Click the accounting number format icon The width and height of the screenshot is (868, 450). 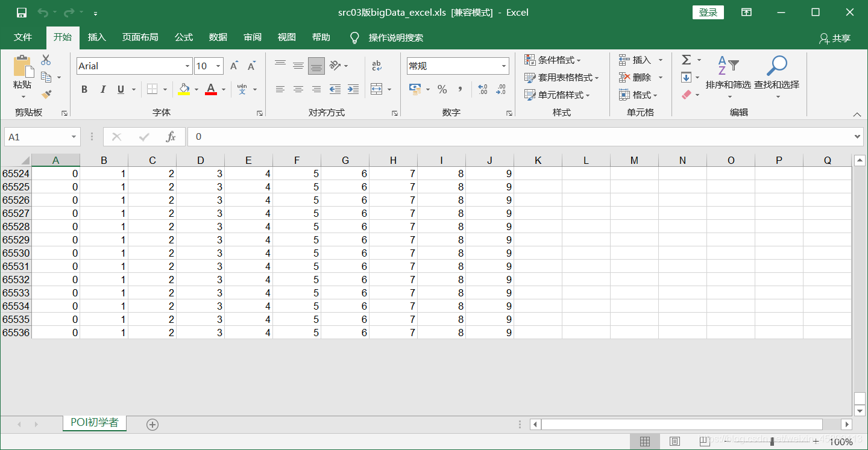coord(415,90)
